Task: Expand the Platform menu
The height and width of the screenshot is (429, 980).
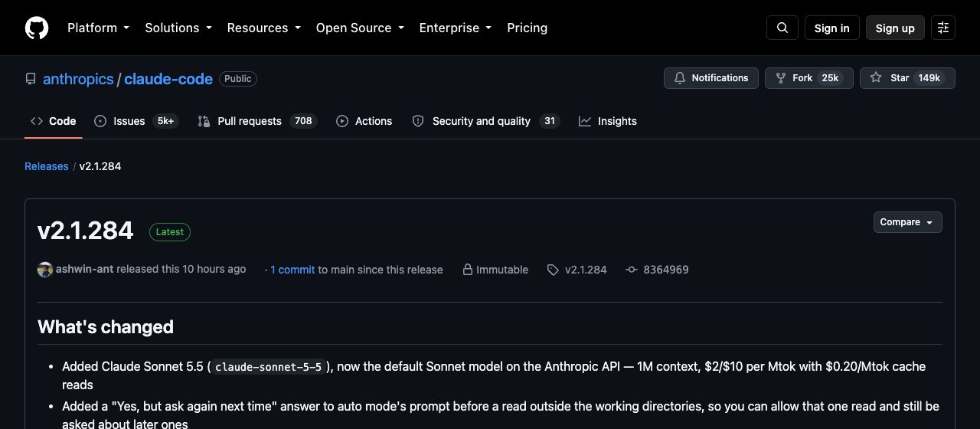Action: (98, 28)
